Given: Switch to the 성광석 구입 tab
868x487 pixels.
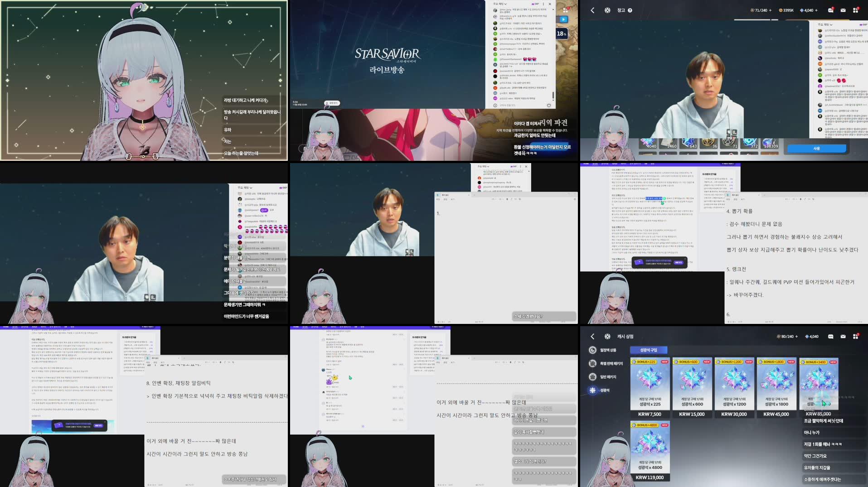Looking at the screenshot, I should pos(649,350).
